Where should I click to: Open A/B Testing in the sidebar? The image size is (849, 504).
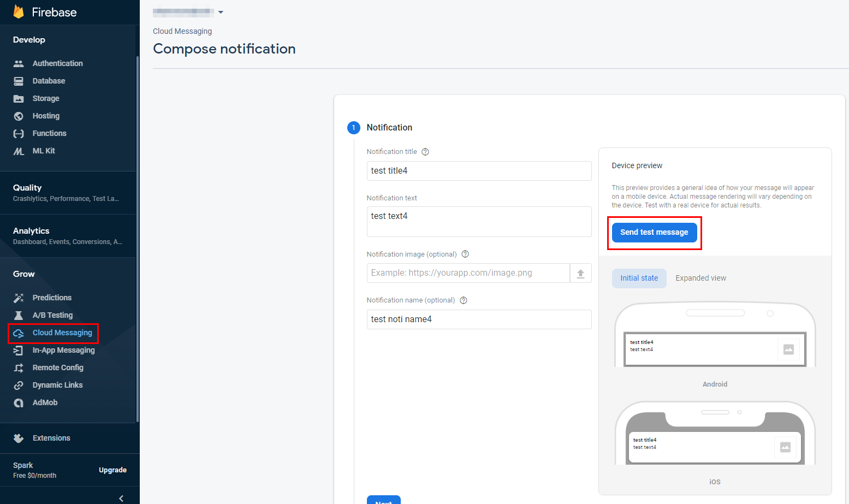click(52, 315)
